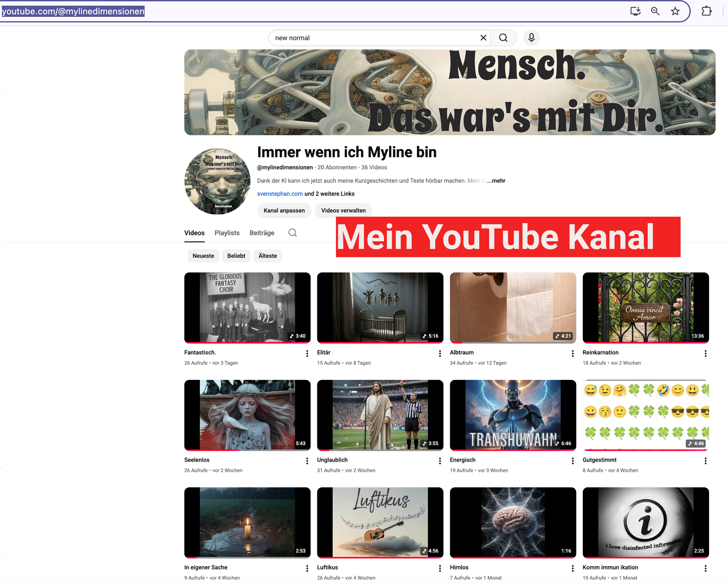Open three-dot menu for Albtraum video
728x584 pixels.
tap(572, 354)
